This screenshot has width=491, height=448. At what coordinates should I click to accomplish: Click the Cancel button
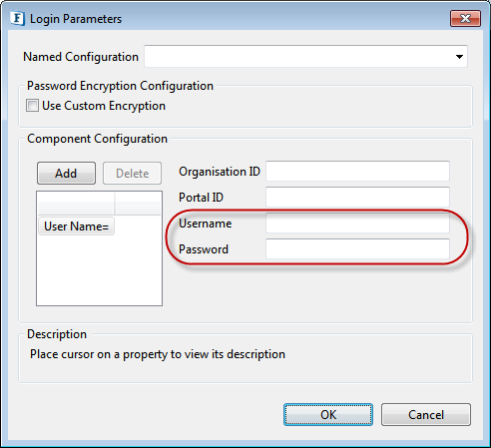[426, 415]
